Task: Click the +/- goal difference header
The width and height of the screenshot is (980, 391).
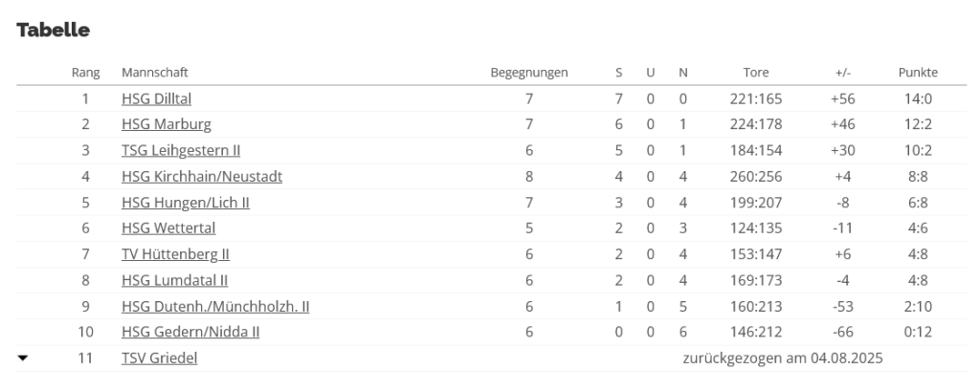Action: pos(843,73)
